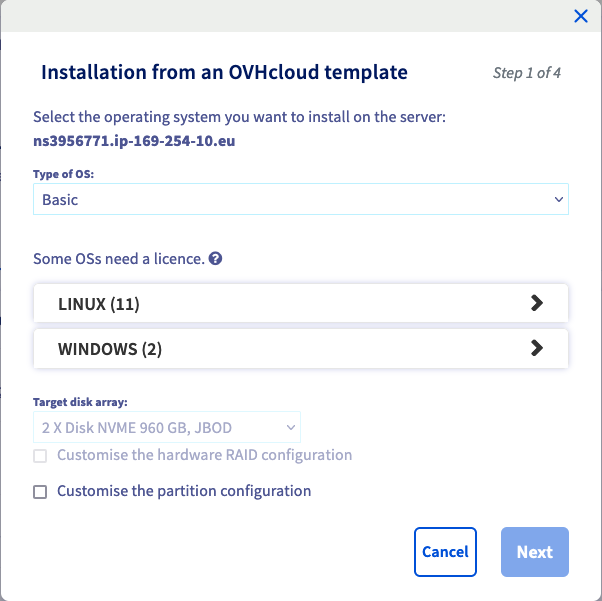Click the Target disk array dropdown caret
The height and width of the screenshot is (601, 602).
291,428
